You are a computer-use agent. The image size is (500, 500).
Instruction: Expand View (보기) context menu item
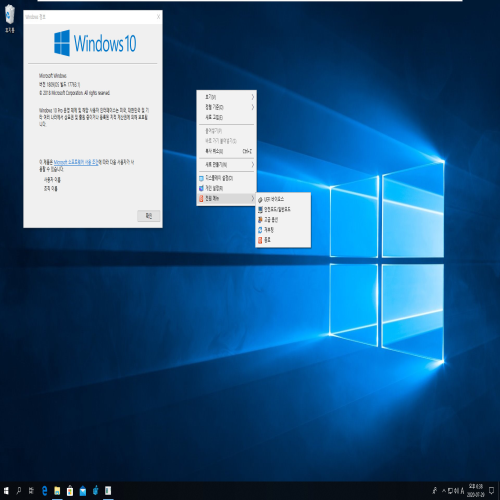pos(227,97)
